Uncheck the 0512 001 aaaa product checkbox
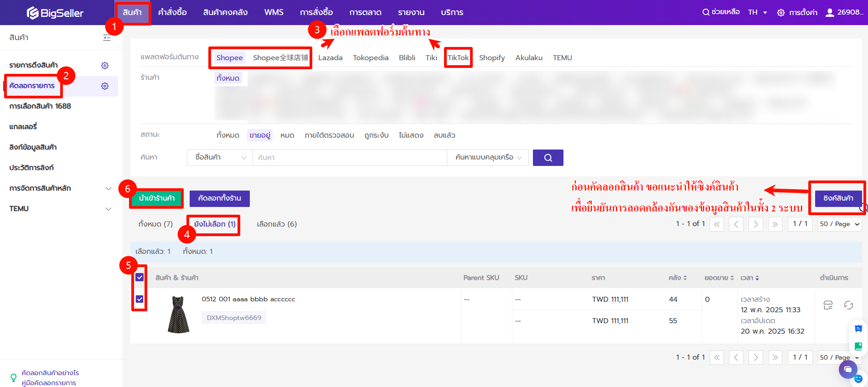868x387 pixels. tap(139, 299)
